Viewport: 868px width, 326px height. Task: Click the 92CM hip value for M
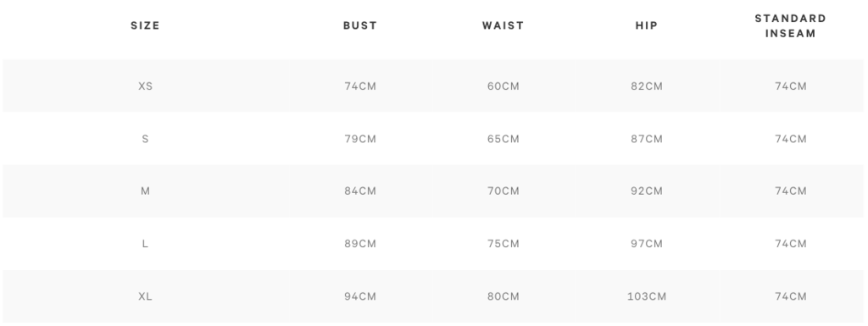coord(647,191)
